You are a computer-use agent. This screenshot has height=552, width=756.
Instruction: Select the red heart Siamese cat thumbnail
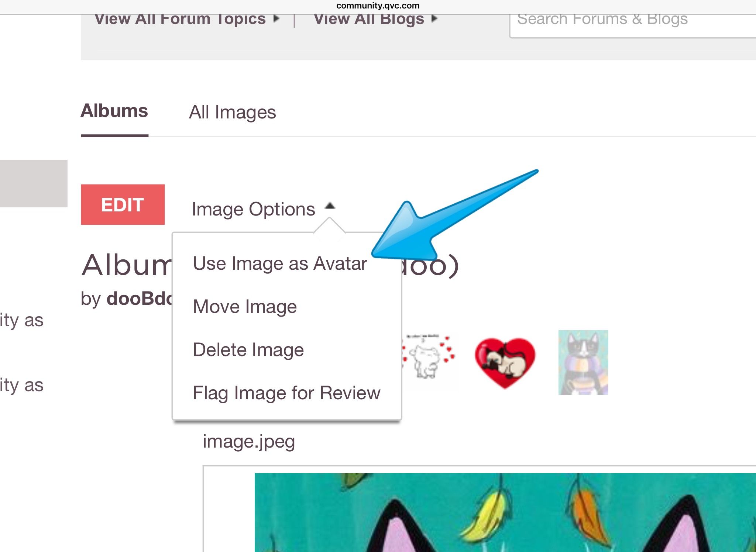point(505,362)
